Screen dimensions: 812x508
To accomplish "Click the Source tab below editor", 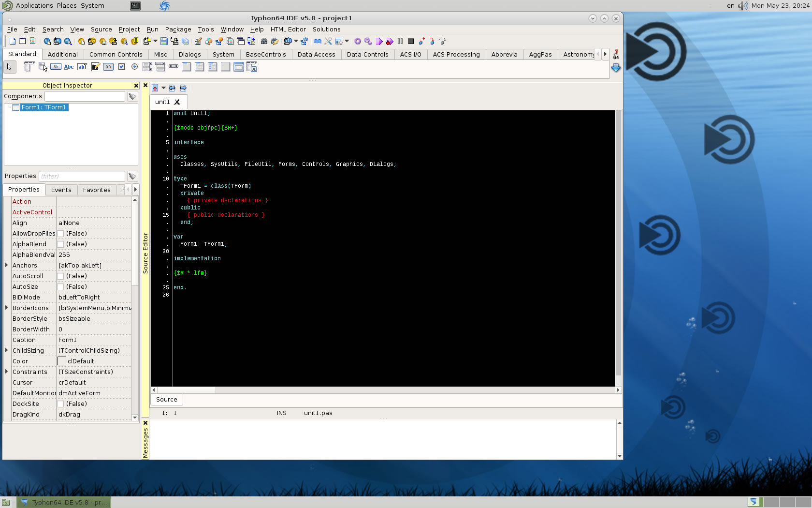I will tap(167, 400).
